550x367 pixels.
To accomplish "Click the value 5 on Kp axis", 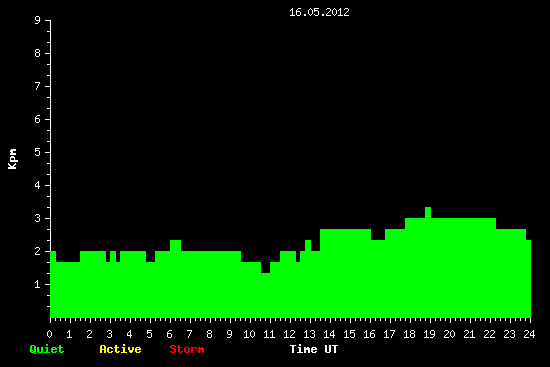I will coord(38,152).
